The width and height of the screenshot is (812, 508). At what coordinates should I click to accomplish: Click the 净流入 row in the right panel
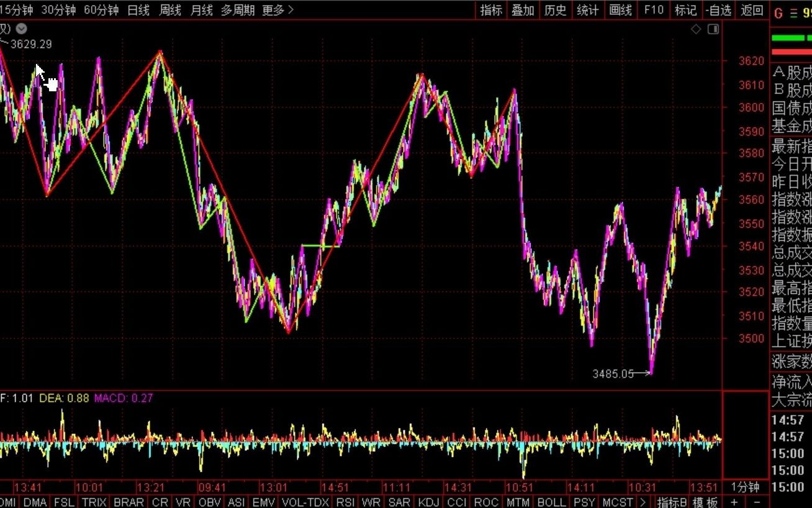click(x=792, y=381)
